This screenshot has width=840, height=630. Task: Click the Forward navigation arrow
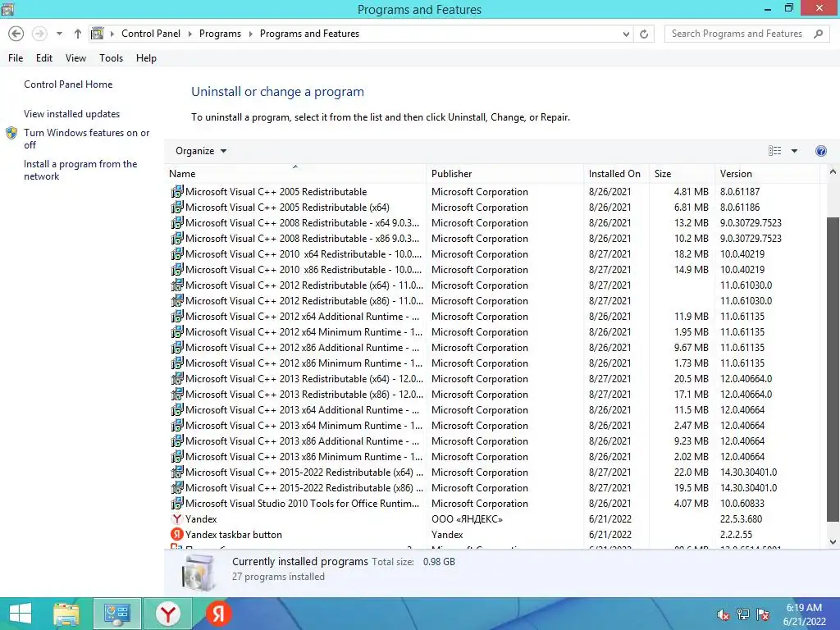tap(39, 34)
